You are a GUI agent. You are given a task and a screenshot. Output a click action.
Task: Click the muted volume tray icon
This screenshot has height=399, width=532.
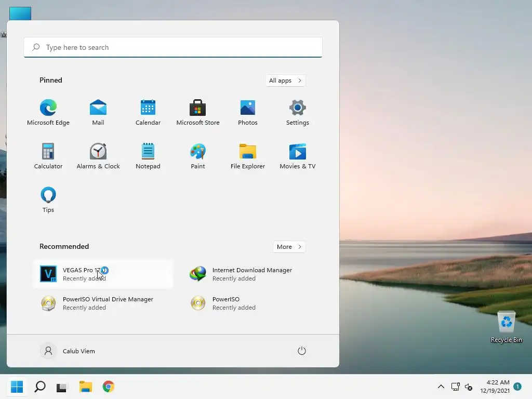[x=468, y=387]
